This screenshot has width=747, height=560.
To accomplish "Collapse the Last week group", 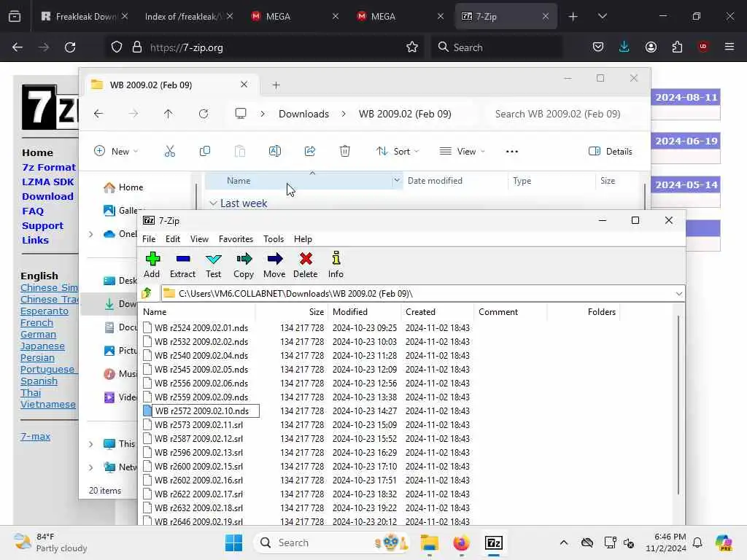I will point(213,203).
